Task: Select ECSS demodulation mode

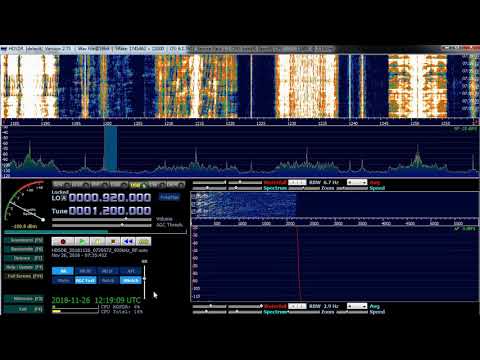Action: (x=81, y=184)
